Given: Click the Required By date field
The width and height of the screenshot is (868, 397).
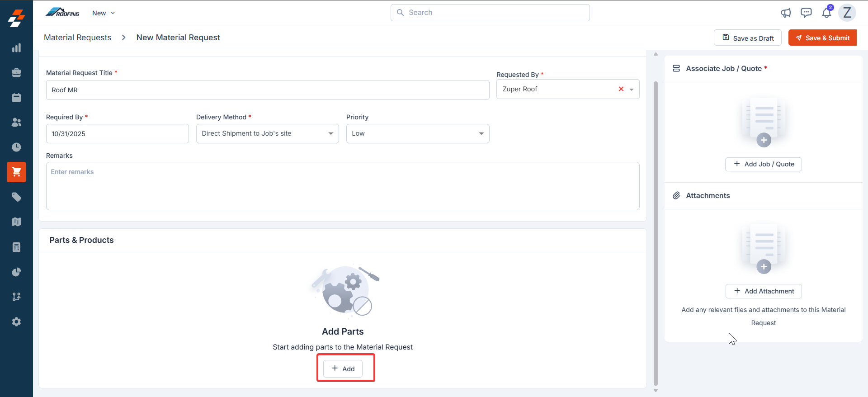Looking at the screenshot, I should coord(118,134).
